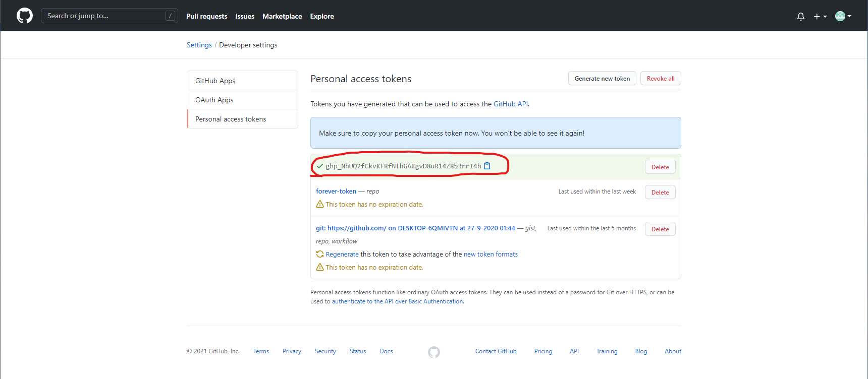The width and height of the screenshot is (868, 379).
Task: Click the Developer settings breadcrumb text
Action: (x=248, y=45)
